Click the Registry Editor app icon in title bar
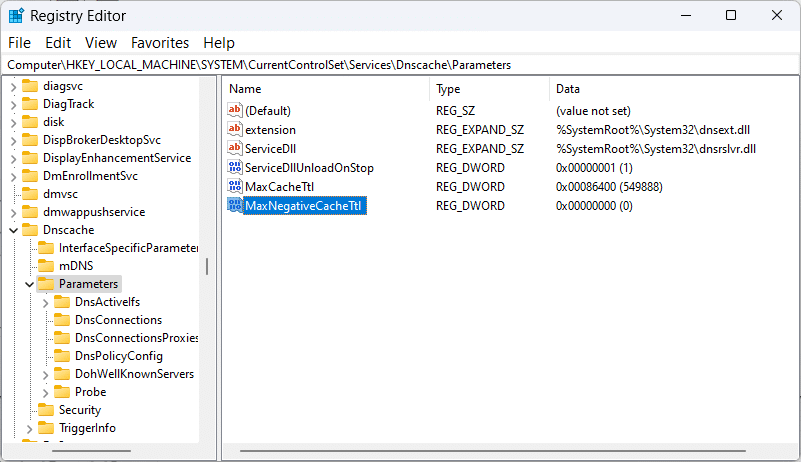Viewport: 801px width, 462px height. (16, 16)
